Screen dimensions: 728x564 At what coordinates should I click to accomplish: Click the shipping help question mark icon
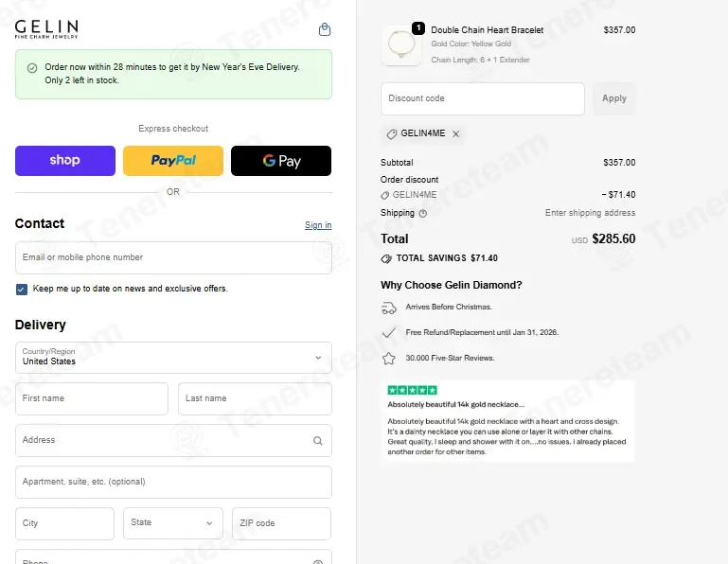423,214
